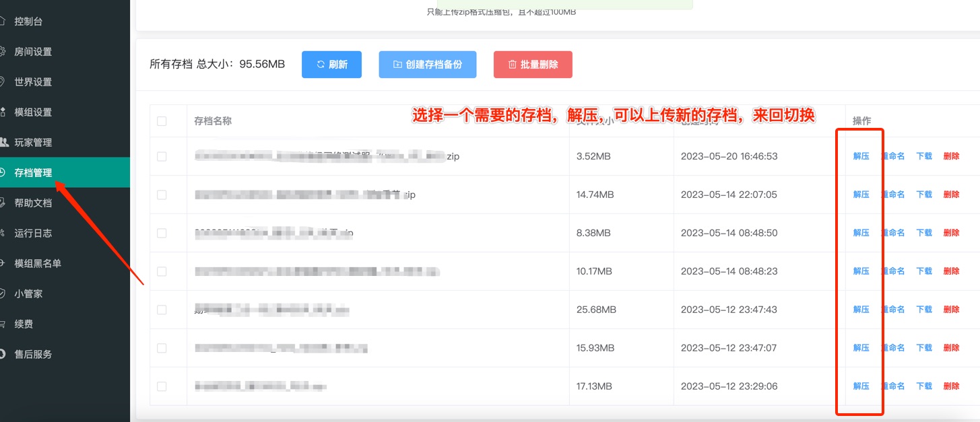Open 运行日志 from the sidebar
980x422 pixels.
point(33,234)
